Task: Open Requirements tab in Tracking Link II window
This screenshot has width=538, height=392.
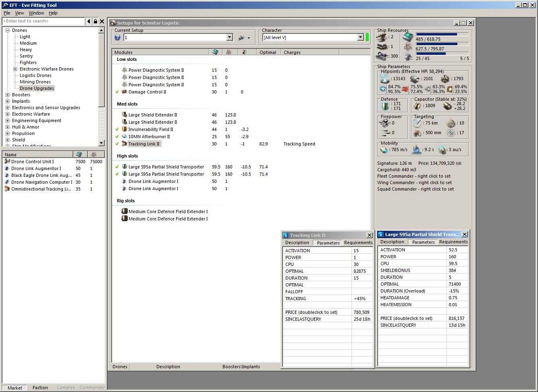Action: point(358,243)
